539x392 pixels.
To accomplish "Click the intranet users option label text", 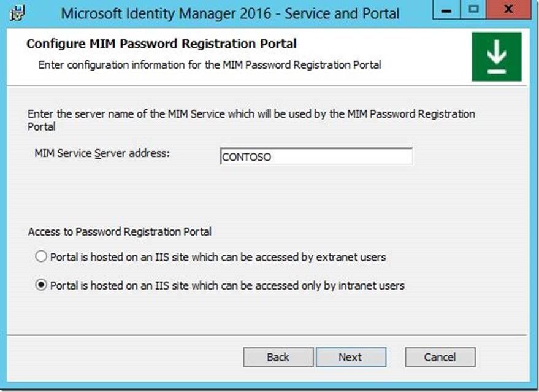I will coord(227,286).
